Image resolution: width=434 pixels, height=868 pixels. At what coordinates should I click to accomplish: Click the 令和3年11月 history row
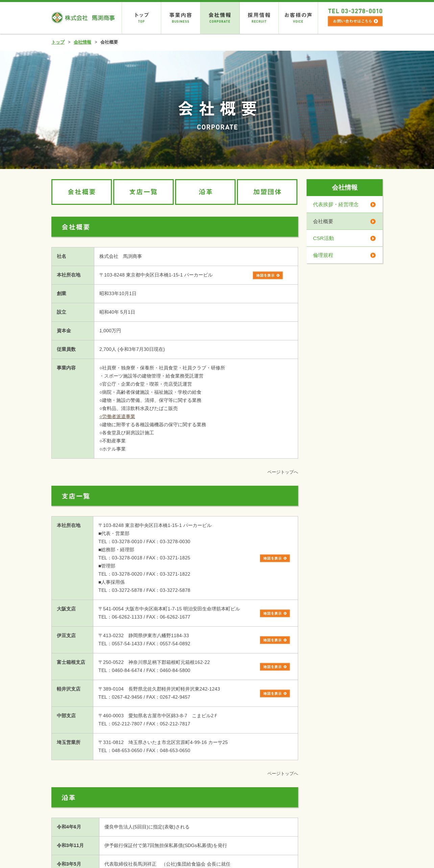click(175, 846)
